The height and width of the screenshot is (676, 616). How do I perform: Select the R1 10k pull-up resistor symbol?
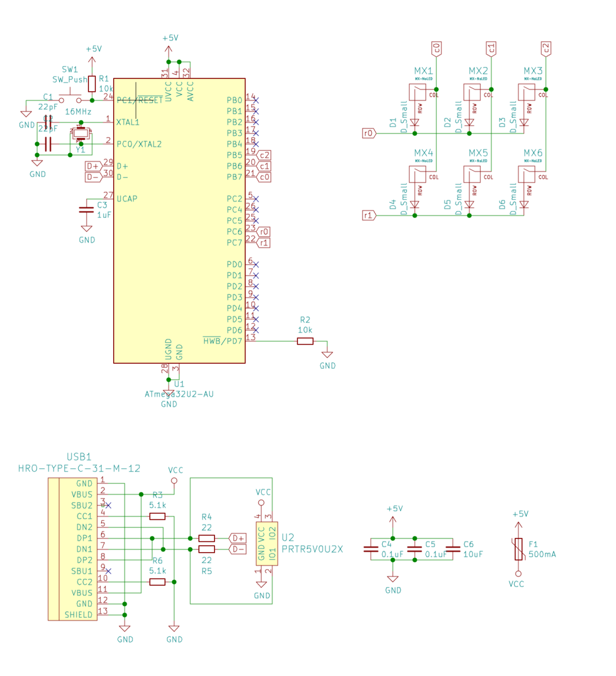pyautogui.click(x=92, y=84)
